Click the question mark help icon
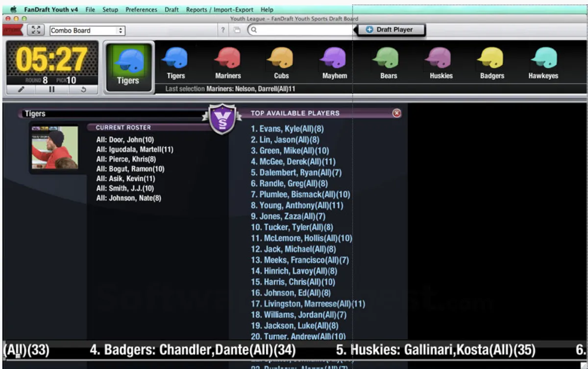This screenshot has width=588, height=369. [x=223, y=30]
